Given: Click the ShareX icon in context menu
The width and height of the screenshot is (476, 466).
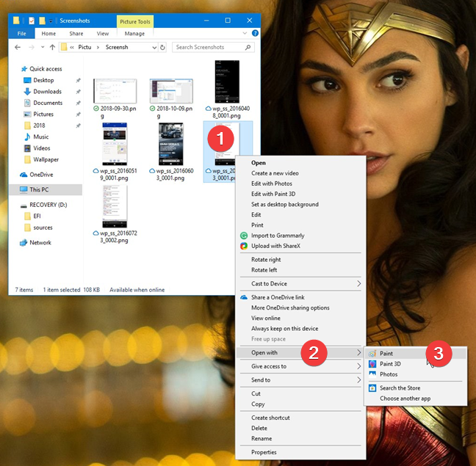Looking at the screenshot, I should [244, 246].
